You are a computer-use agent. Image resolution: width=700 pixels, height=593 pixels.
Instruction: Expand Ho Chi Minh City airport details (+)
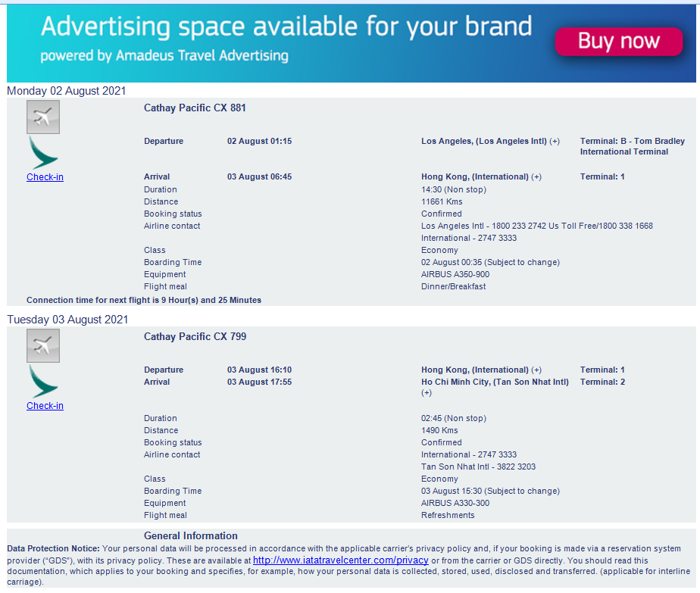coord(427,392)
